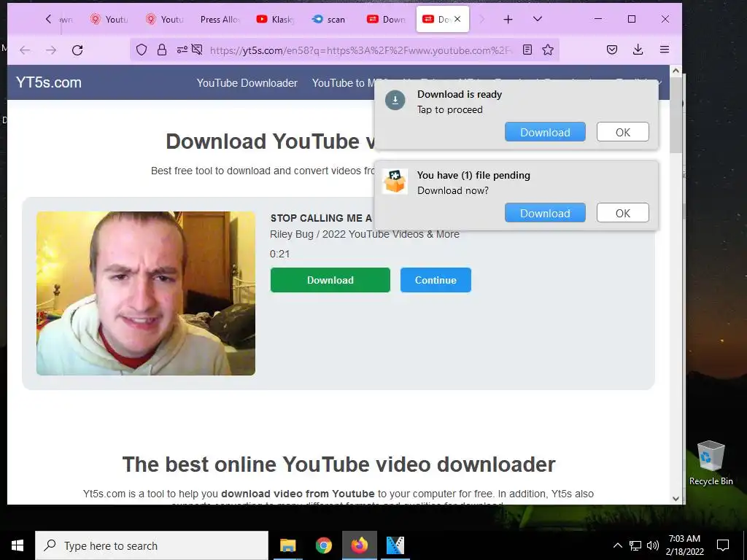
Task: View site security via padlock icon
Action: [162, 50]
